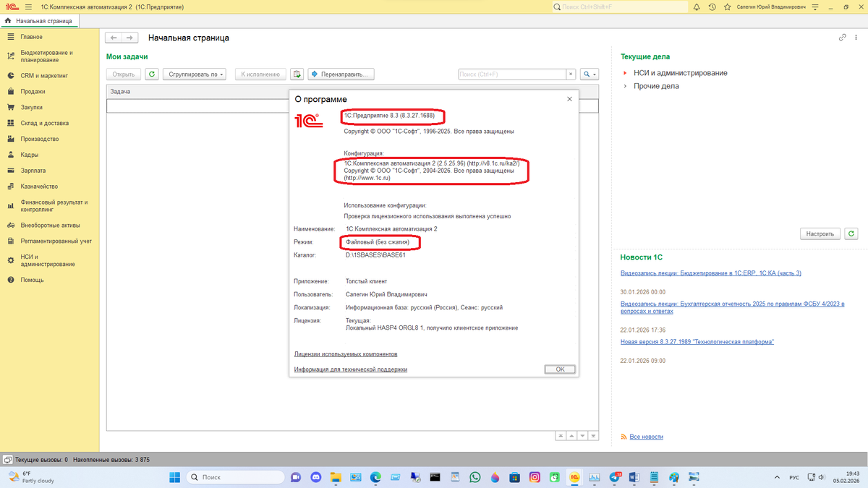This screenshot has width=868, height=488.
Task: Open the three-dot page options menu
Action: 855,38
